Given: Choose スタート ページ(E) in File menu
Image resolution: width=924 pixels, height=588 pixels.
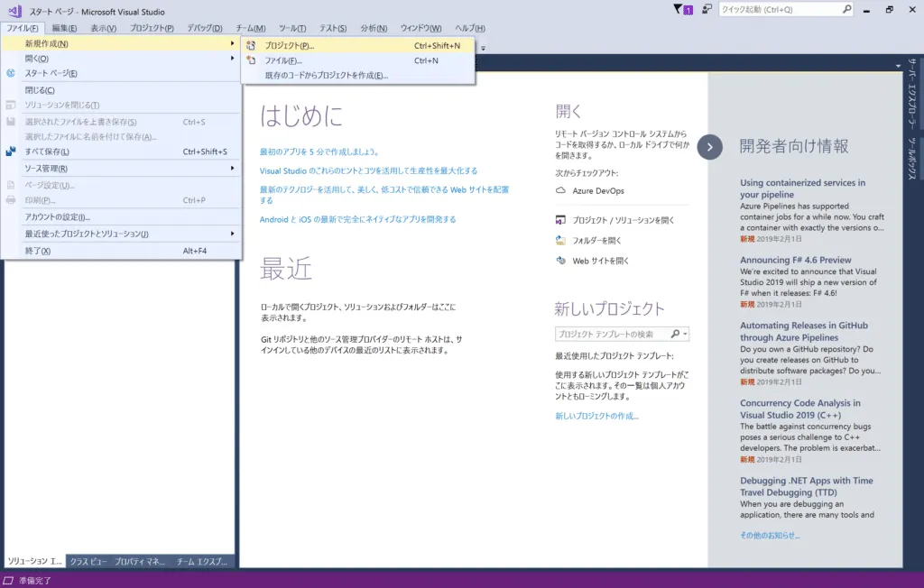Looking at the screenshot, I should [x=122, y=73].
